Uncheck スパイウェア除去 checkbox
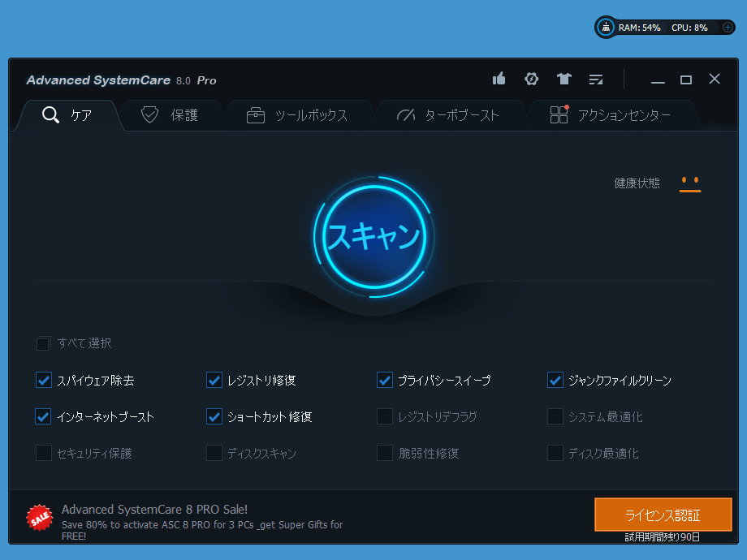Image resolution: width=747 pixels, height=560 pixels. (x=43, y=380)
